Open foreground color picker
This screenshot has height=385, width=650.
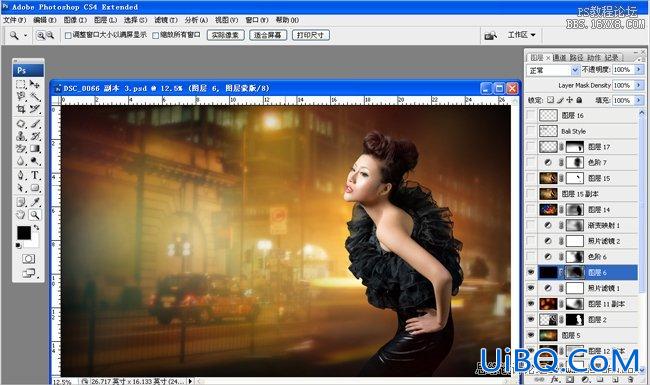[24, 233]
